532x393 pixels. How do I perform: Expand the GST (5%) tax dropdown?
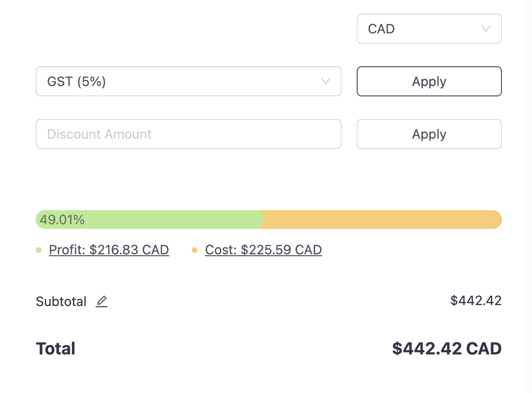tap(188, 81)
